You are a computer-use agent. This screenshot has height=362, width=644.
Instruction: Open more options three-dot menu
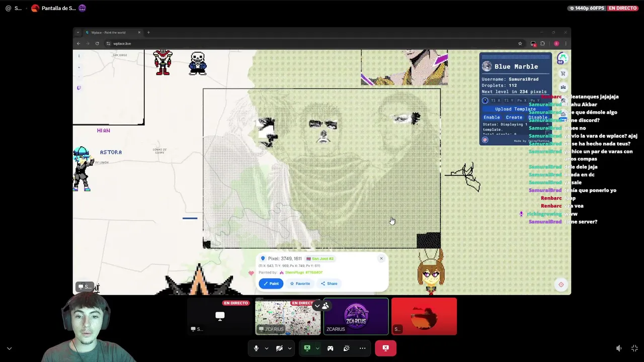pos(362,348)
